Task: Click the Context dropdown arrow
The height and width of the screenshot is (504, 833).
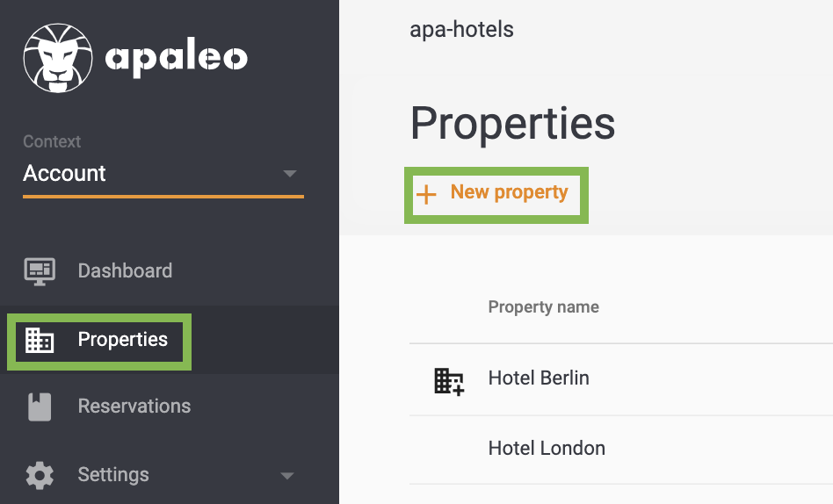Action: (290, 174)
